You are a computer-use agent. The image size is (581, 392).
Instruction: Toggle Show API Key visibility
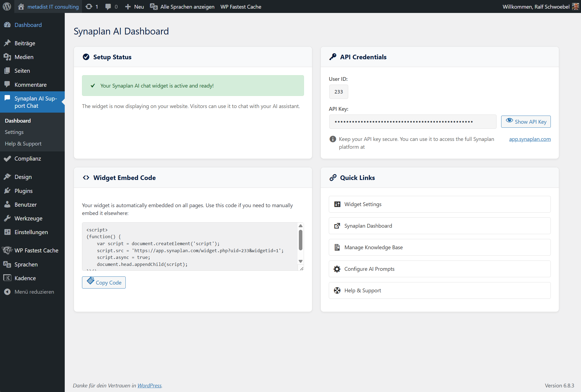pos(526,122)
